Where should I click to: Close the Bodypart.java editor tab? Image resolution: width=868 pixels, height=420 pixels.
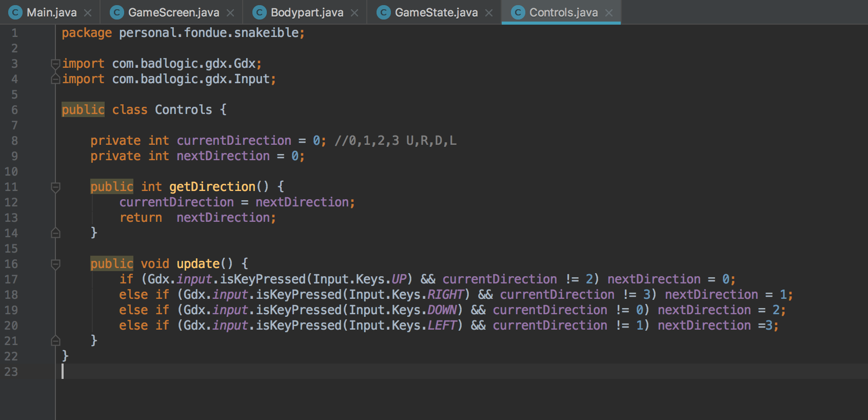coord(354,13)
